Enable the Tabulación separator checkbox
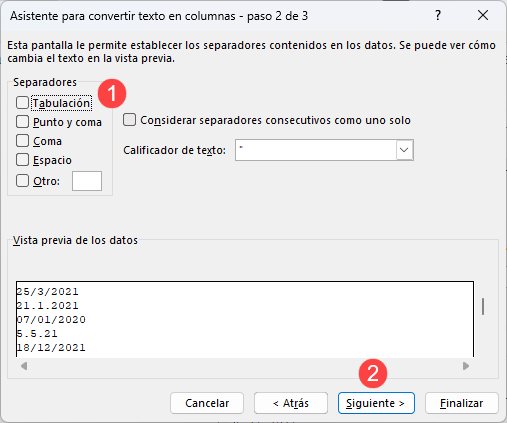Screen dimensions: 507x423 pos(22,103)
